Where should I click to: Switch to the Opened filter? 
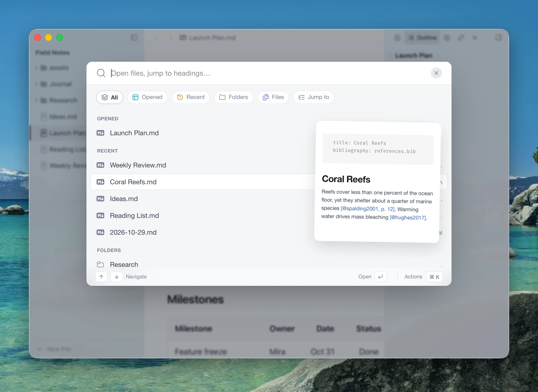pos(147,97)
